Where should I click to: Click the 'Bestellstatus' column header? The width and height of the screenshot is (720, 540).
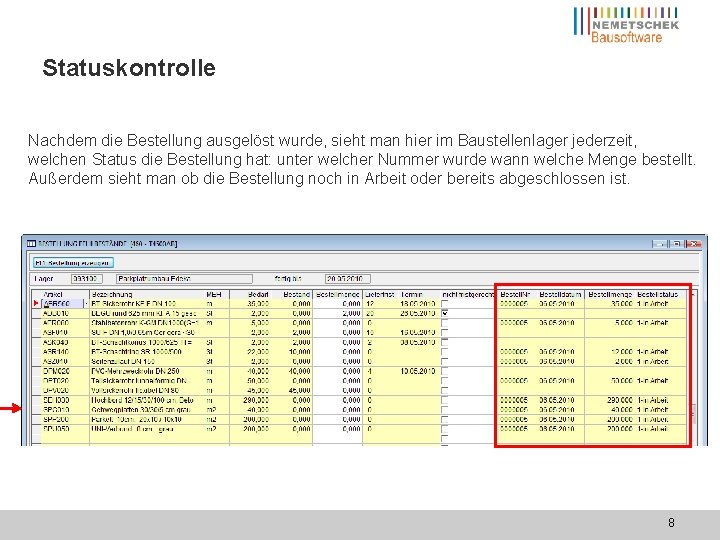660,294
